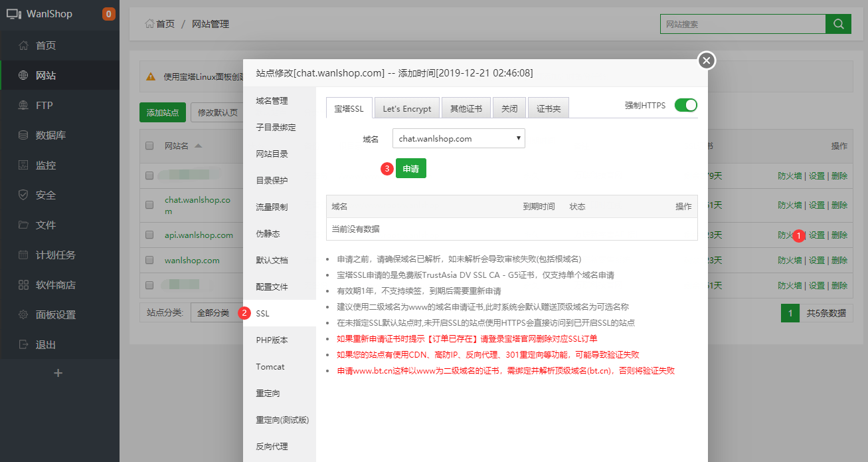Click the home icon in 首页 sidebar
The height and width of the screenshot is (462, 868).
point(24,46)
